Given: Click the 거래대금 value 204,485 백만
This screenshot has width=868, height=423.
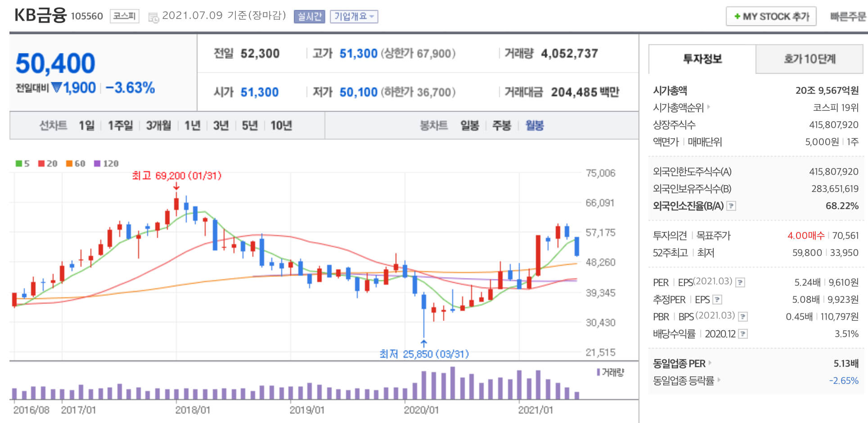Looking at the screenshot, I should pyautogui.click(x=585, y=92).
